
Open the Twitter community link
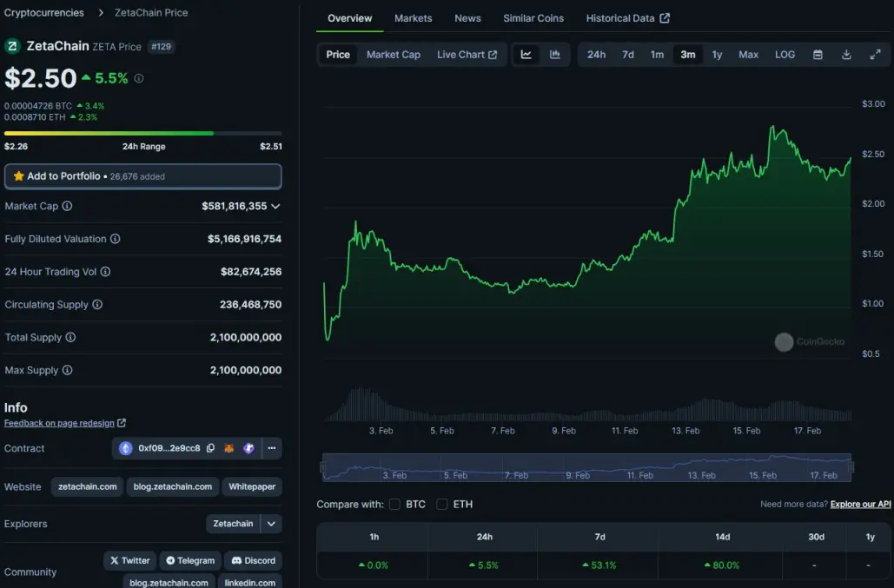coord(129,561)
